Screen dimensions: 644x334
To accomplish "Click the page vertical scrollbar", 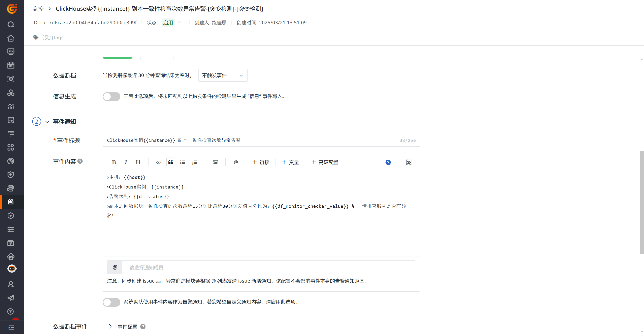I will click(x=642, y=202).
